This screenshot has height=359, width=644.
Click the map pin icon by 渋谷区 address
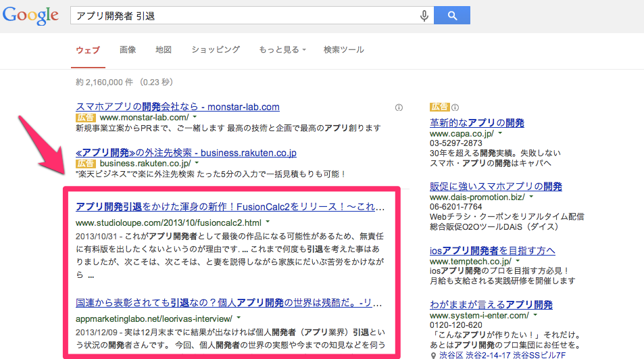tap(433, 356)
